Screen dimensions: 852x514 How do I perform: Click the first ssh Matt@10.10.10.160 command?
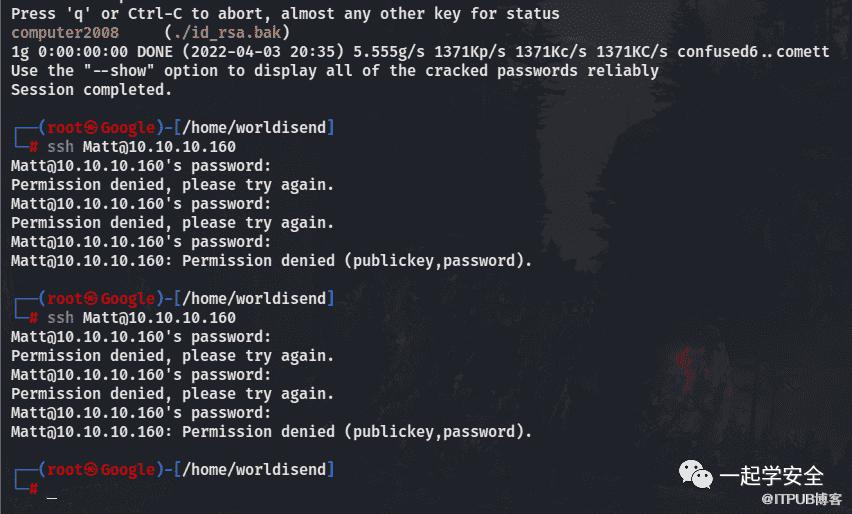(142, 147)
